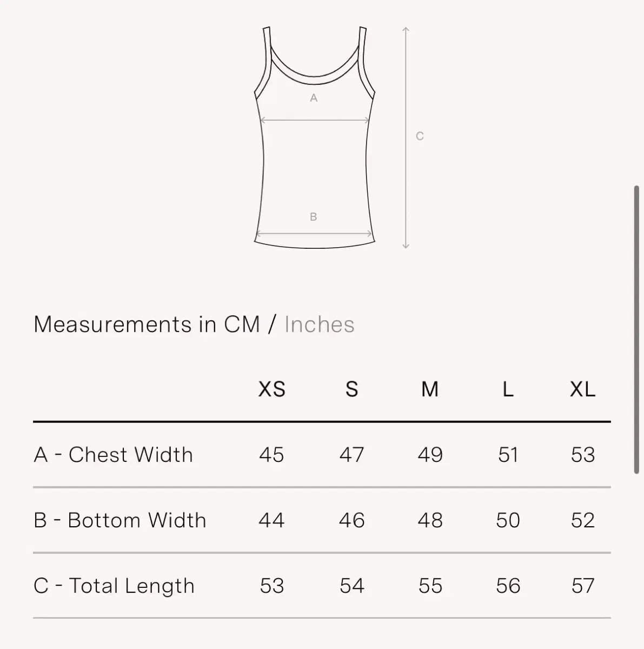644x649 pixels.
Task: Switch measurements to Inches
Action: (x=319, y=325)
